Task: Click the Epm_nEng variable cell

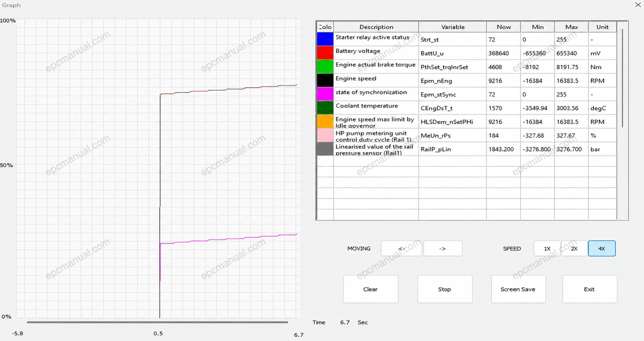Action: point(453,80)
